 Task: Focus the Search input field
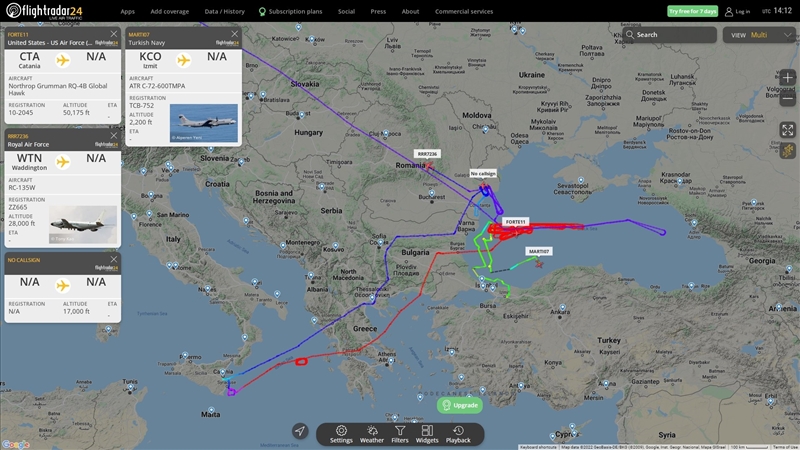pos(669,35)
